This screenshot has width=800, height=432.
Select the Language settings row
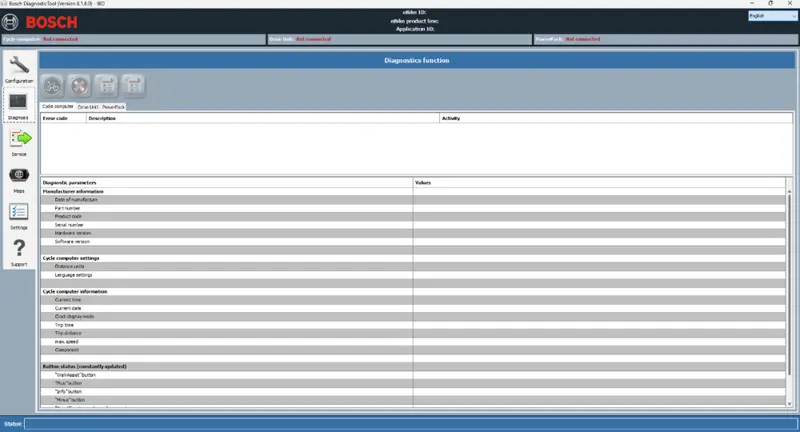pos(413,275)
